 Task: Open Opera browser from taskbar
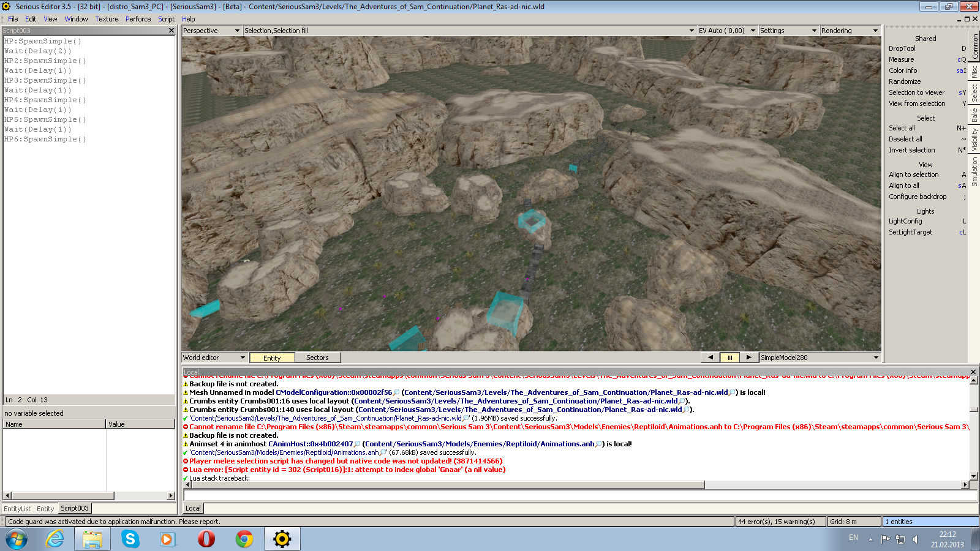[x=206, y=539]
